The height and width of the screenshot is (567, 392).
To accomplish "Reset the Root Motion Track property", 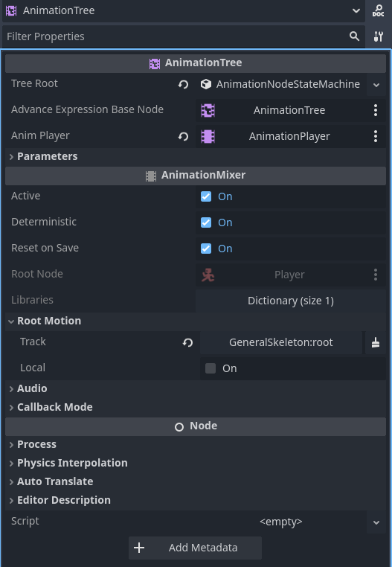I will coord(187,342).
